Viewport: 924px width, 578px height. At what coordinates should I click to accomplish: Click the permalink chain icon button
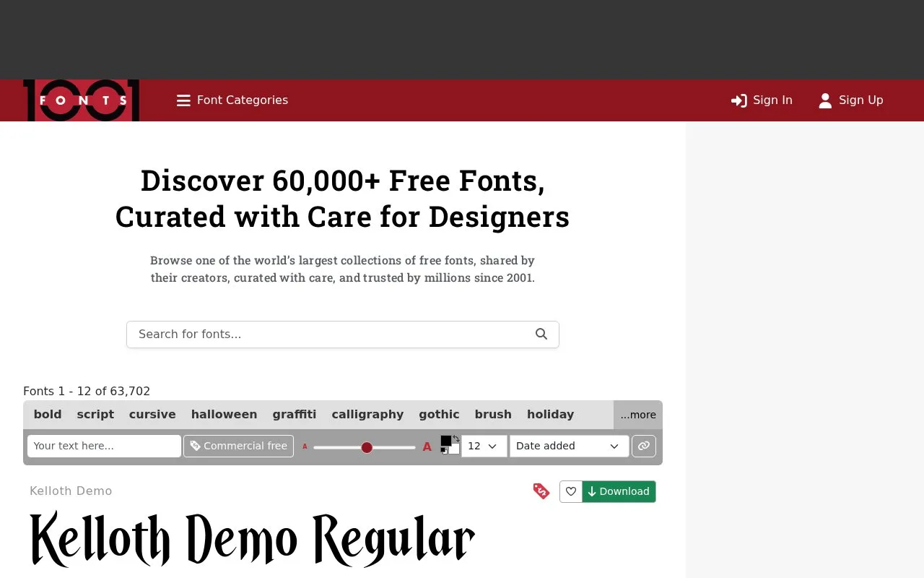point(644,446)
